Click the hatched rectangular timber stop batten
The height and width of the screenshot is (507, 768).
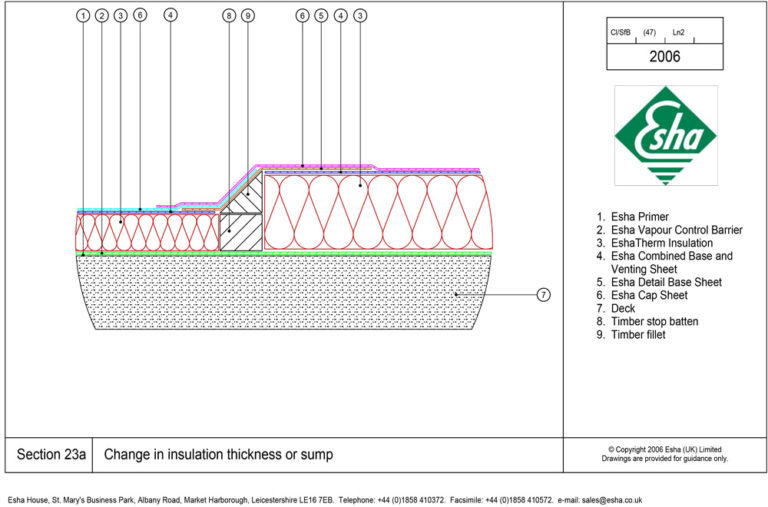point(241,232)
